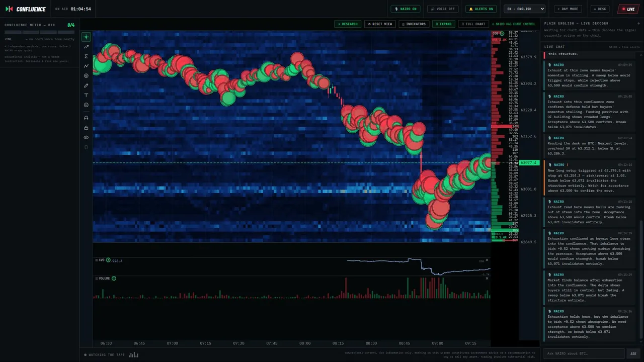Open the 09:12:14 new long setup alert

point(589,178)
